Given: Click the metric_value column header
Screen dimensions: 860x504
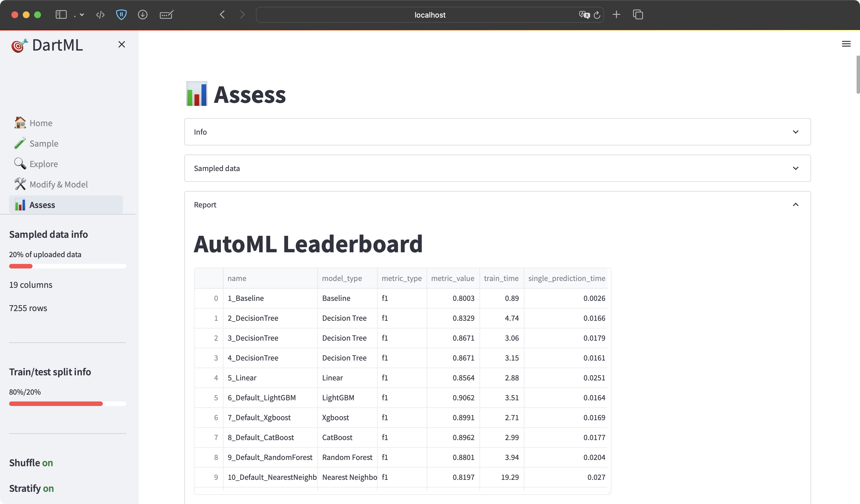Looking at the screenshot, I should [x=452, y=278].
